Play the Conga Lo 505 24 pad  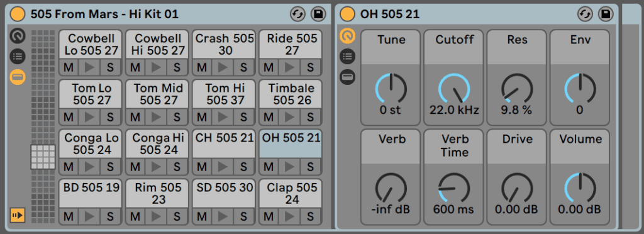(89, 167)
